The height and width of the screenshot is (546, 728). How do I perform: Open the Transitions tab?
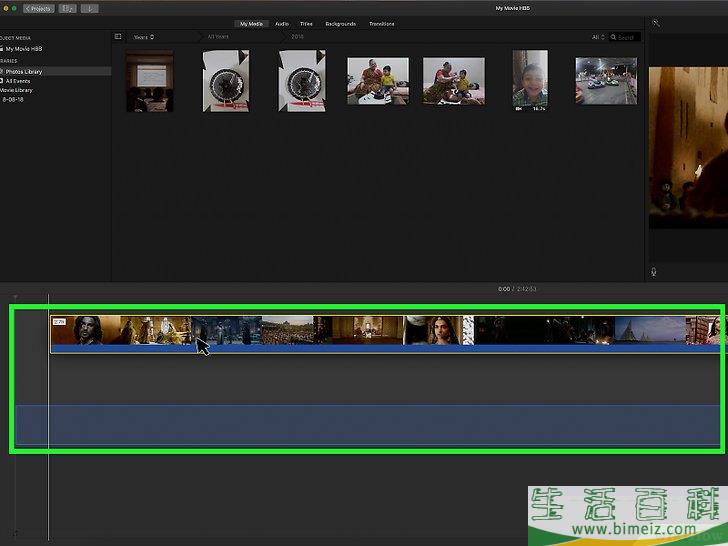[382, 24]
